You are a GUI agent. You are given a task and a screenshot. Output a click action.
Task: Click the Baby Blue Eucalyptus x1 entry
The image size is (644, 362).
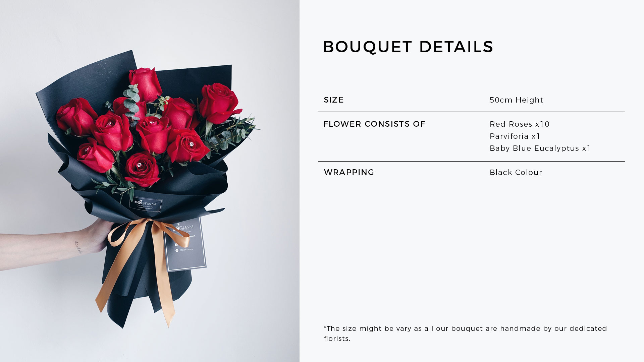click(x=540, y=148)
